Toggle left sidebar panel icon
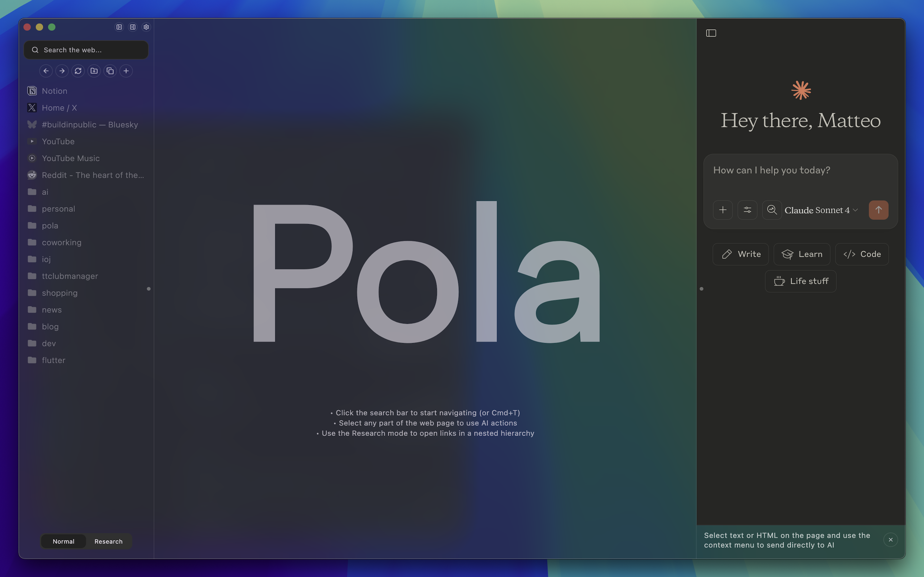924x577 pixels. point(119,27)
